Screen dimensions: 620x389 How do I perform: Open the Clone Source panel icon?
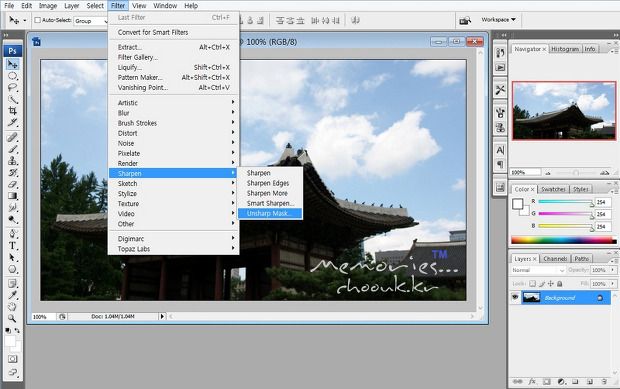tap(500, 128)
